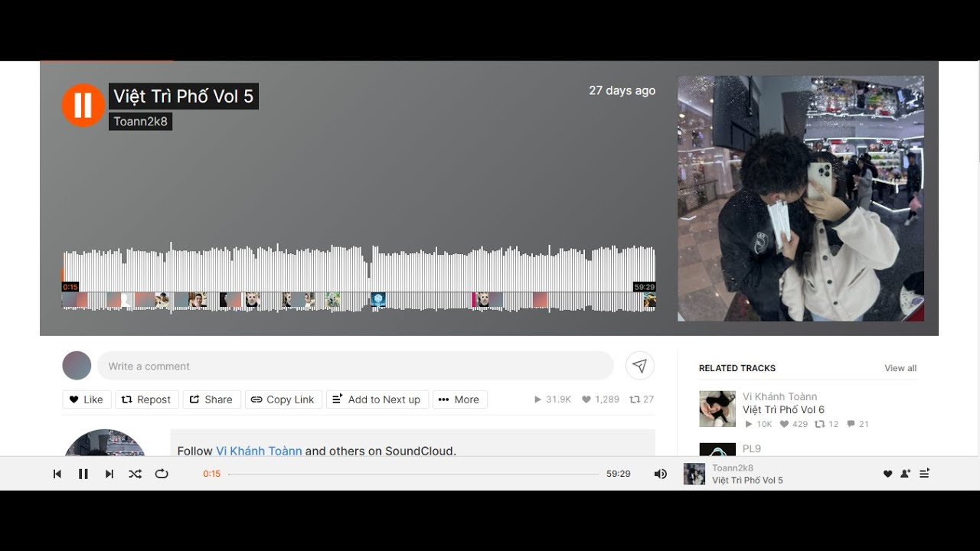The image size is (980, 551).
Task: Follow link Vi Khánh Toàn in the signup banner
Action: [x=259, y=451]
